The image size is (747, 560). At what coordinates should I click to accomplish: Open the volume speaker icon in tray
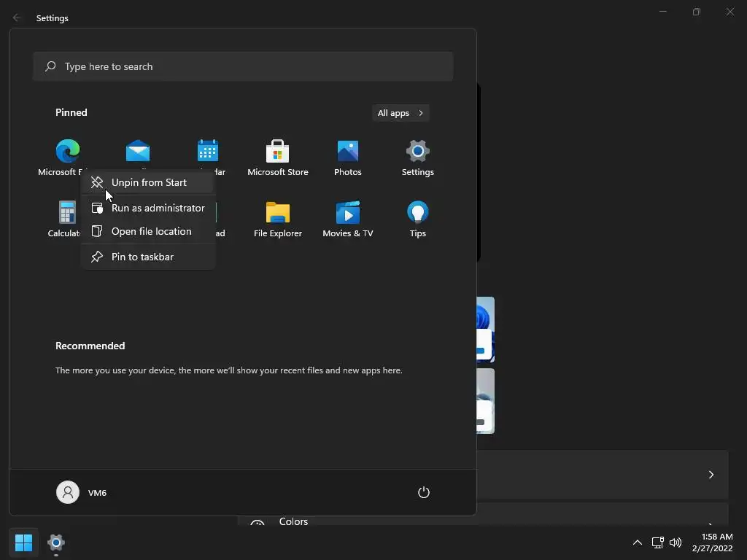pos(676,542)
